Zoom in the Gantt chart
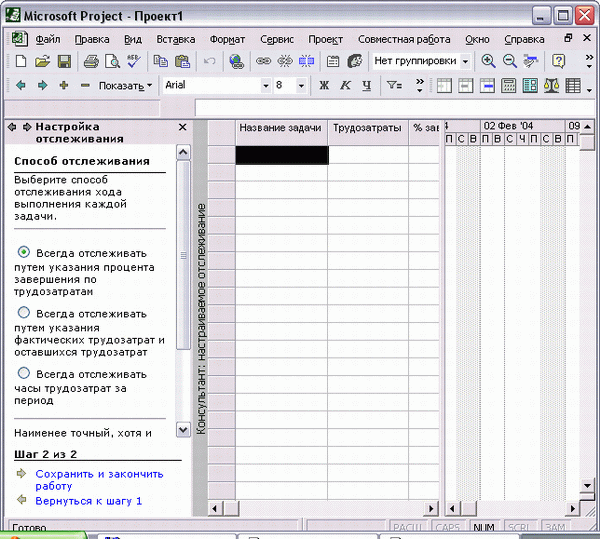The height and width of the screenshot is (539, 600). coord(488,61)
